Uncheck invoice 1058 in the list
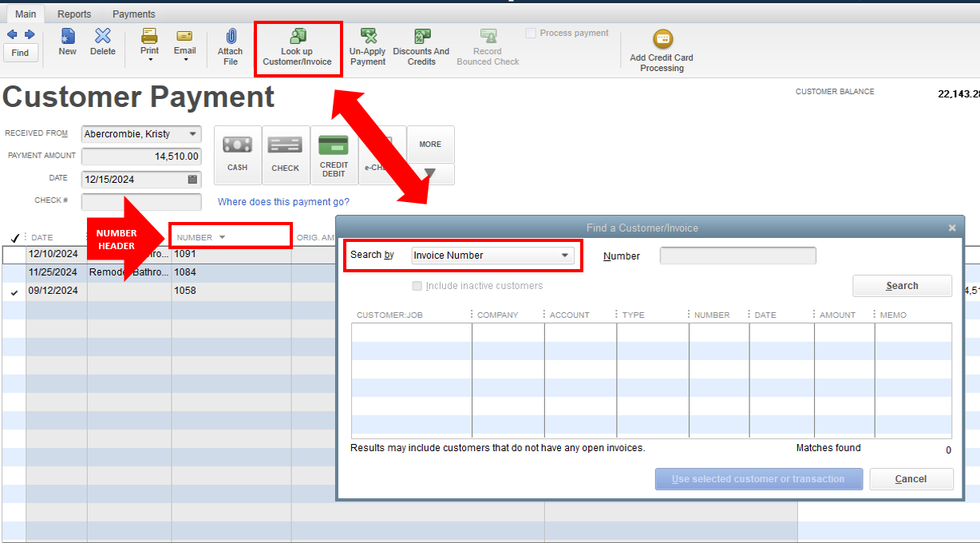980x543 pixels. tap(14, 291)
